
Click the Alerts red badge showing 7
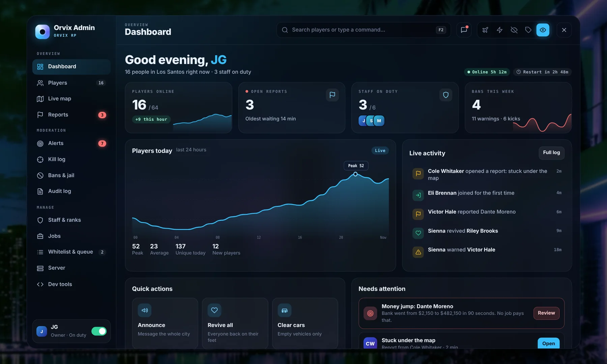(x=102, y=144)
